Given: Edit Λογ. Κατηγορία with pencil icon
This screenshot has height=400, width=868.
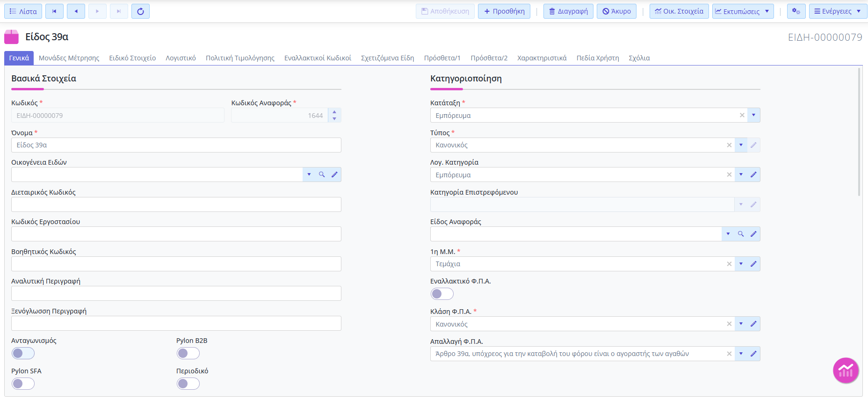Looking at the screenshot, I should pos(753,175).
